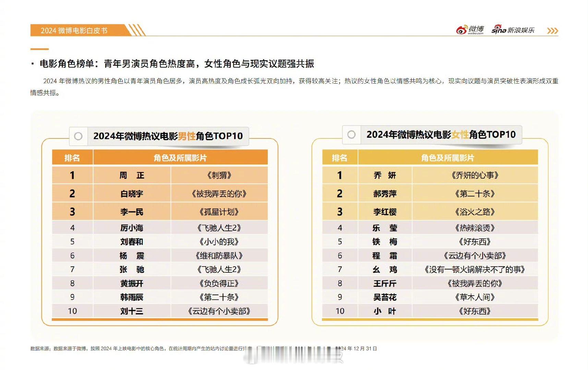588x370 pixels.
Task: Select the name 乔妍 in female table
Action: click(385, 175)
